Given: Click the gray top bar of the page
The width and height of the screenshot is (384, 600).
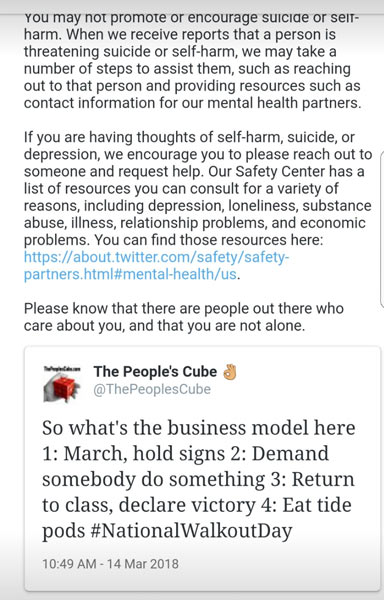Looking at the screenshot, I should pos(192,7).
